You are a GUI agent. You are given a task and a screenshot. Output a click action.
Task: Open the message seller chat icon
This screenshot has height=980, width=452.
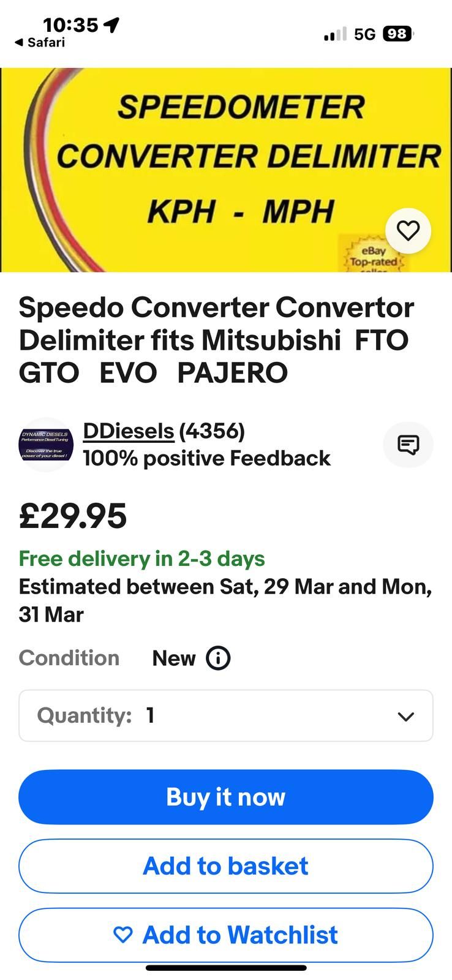coord(408,444)
